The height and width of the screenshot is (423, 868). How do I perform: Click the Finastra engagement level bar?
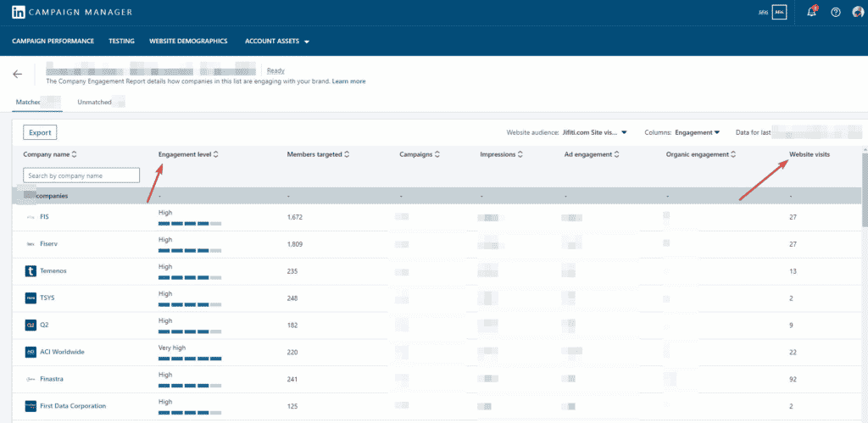[190, 386]
